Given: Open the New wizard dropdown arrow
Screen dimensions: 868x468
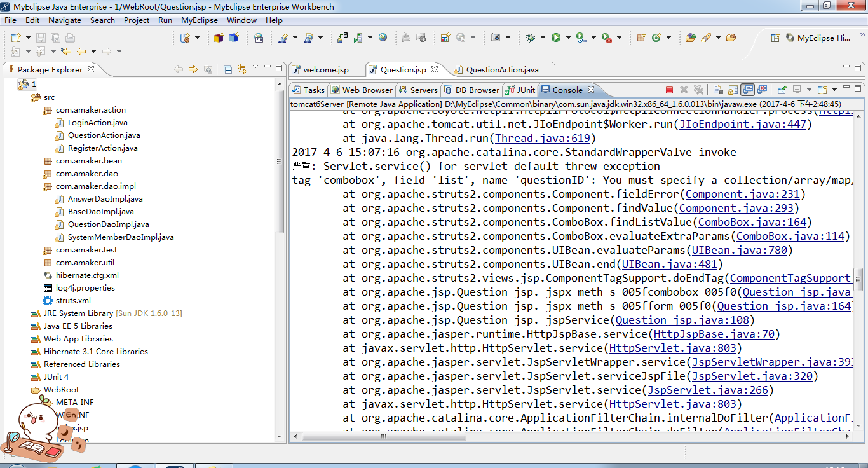Looking at the screenshot, I should (x=28, y=38).
